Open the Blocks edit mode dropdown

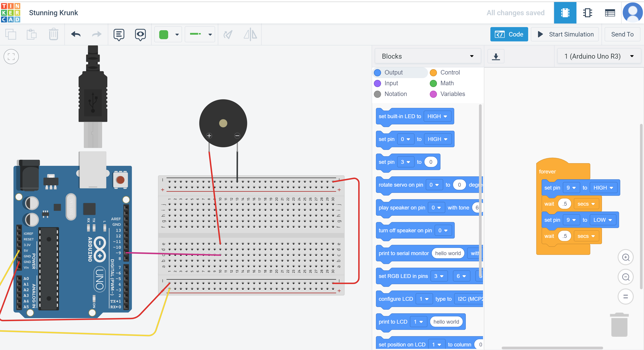(428, 56)
